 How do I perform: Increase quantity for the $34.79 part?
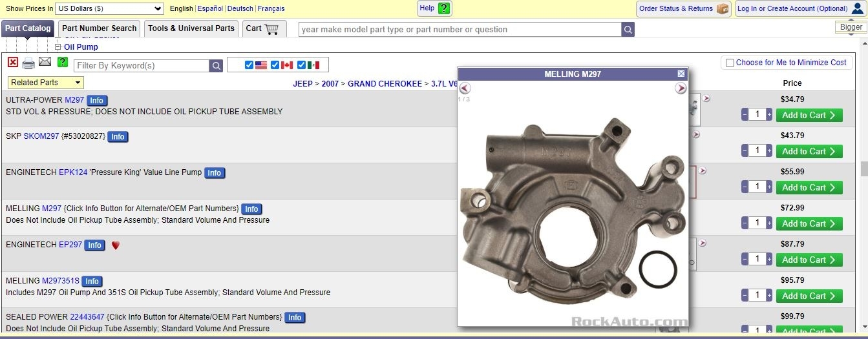click(x=769, y=115)
